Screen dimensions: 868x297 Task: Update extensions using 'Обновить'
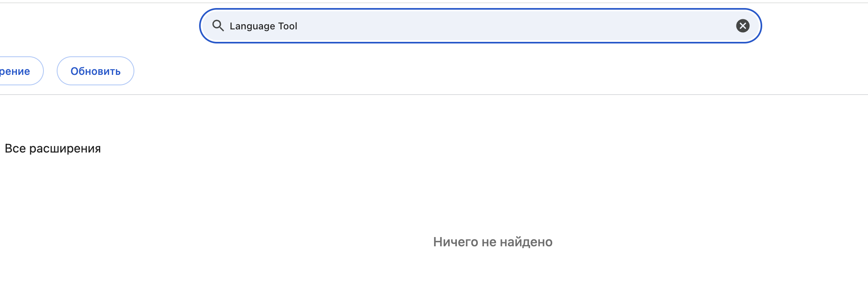(95, 71)
